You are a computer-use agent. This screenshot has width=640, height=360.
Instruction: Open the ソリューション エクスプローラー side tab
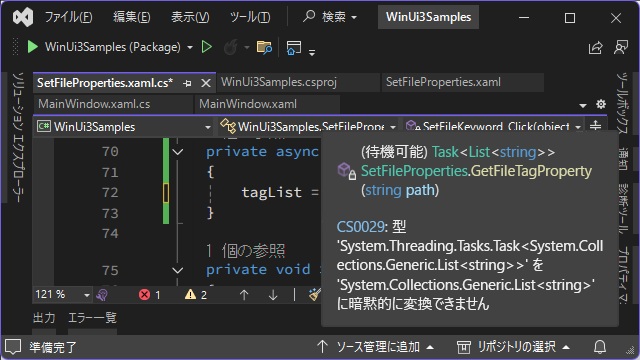(x=18, y=137)
